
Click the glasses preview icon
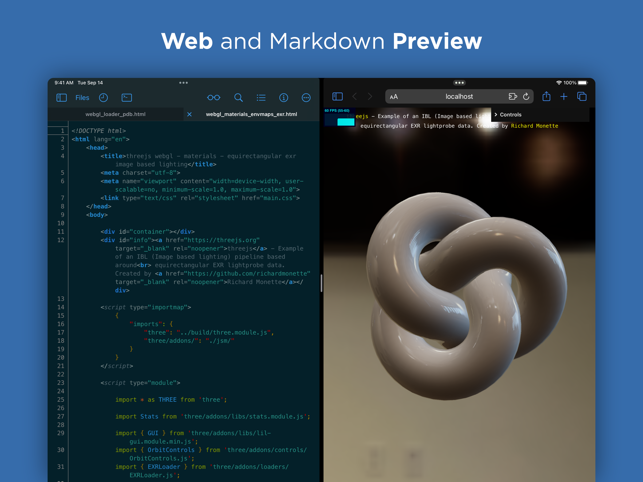214,98
